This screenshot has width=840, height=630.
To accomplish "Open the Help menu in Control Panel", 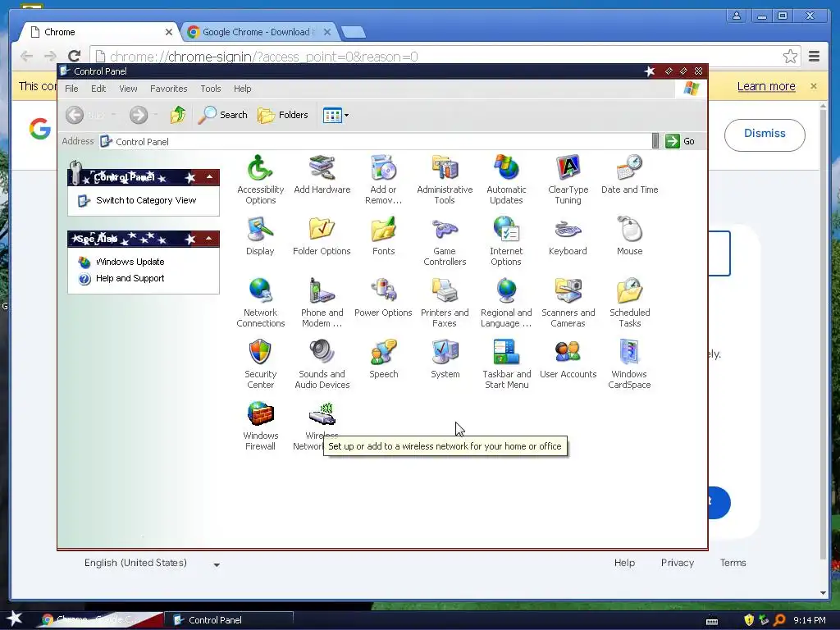I will tap(242, 89).
